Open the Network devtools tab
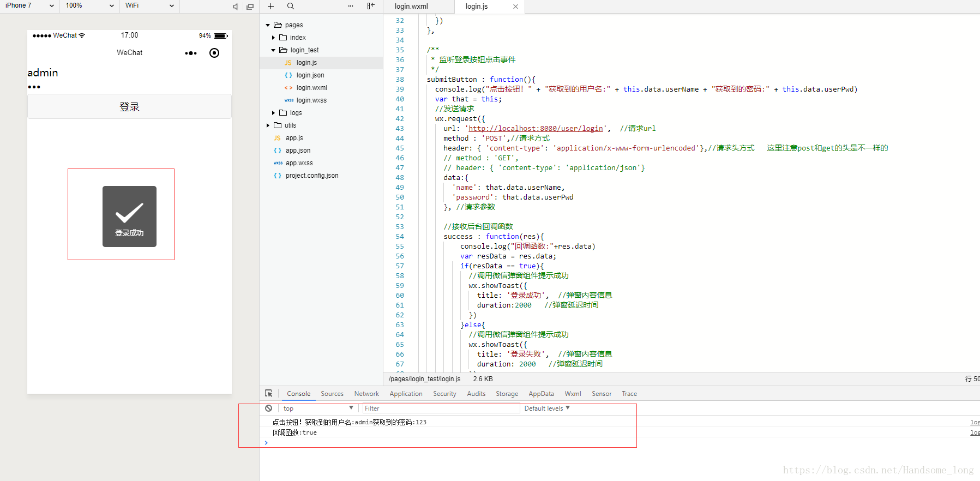This screenshot has height=481, width=980. [366, 394]
